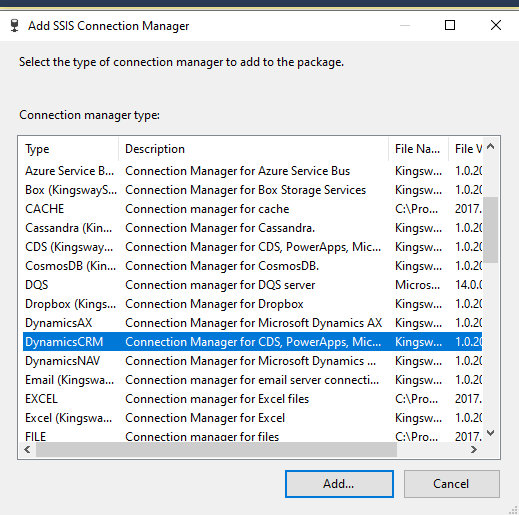This screenshot has width=519, height=515.
Task: Sort by the Type column header
Action: tap(68, 149)
